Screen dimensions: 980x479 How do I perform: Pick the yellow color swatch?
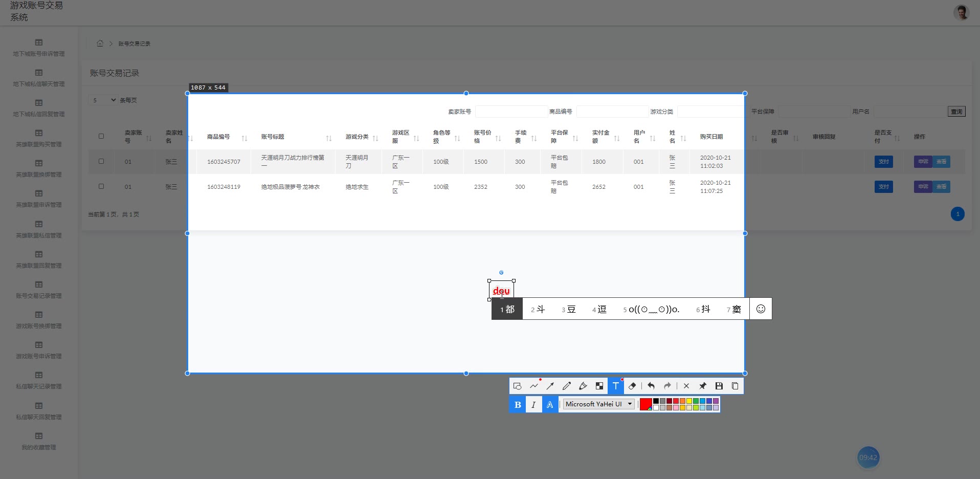point(689,401)
